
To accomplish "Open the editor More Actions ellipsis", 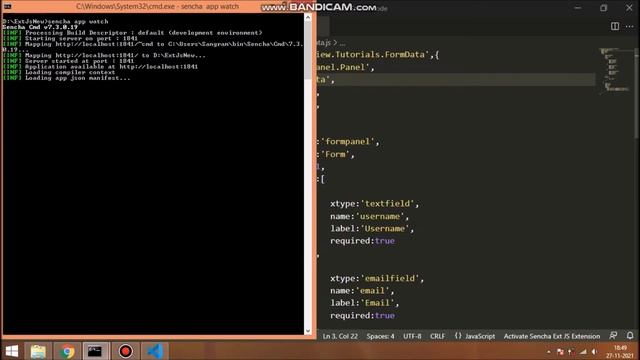I will [x=629, y=26].
